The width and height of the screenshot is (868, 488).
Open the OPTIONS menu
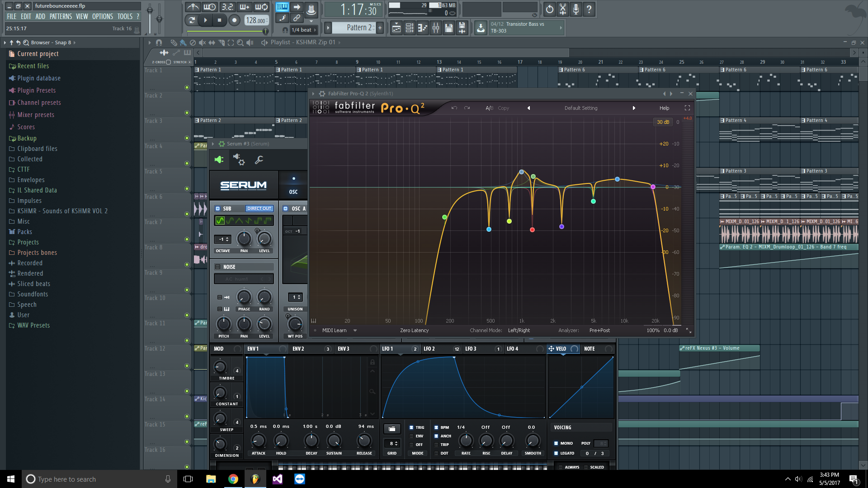[102, 16]
